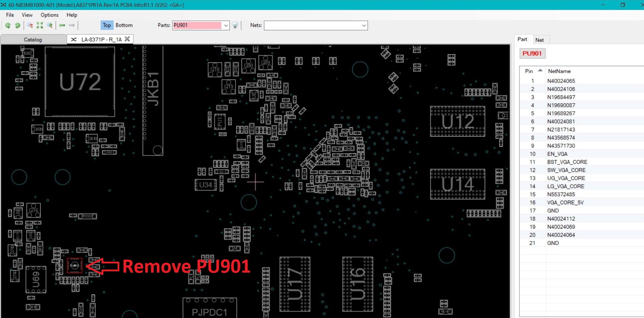Select the Net tab in side panel
The image size is (644, 318).
point(539,40)
